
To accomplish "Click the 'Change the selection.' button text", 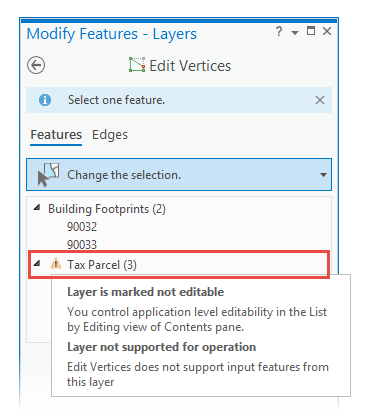I will coord(124,175).
